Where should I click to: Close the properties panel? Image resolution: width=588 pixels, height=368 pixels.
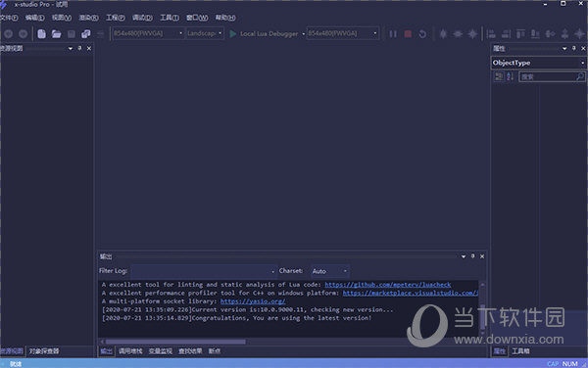pyautogui.click(x=583, y=48)
